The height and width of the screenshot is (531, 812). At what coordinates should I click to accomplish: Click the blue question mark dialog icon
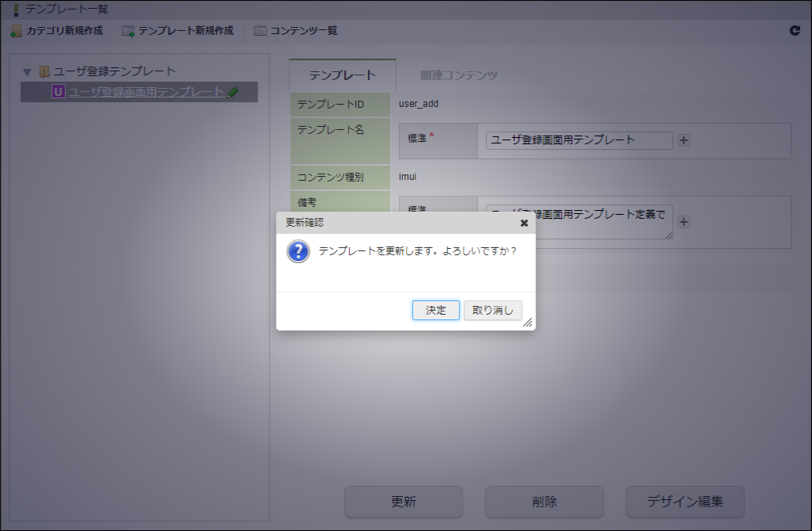[x=298, y=251]
